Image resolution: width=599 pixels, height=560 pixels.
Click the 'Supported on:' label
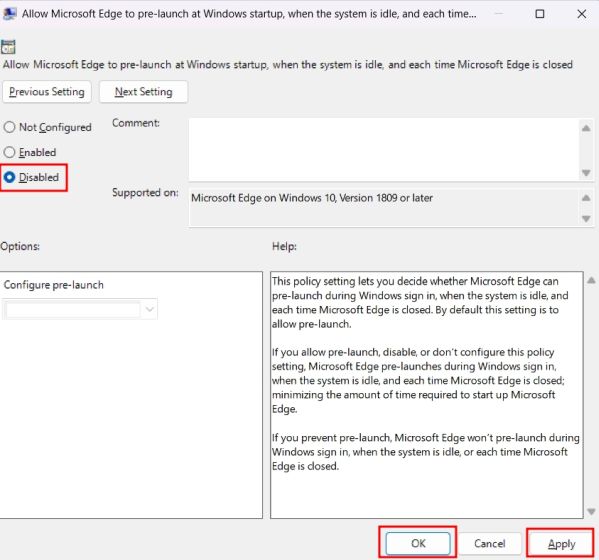point(145,193)
